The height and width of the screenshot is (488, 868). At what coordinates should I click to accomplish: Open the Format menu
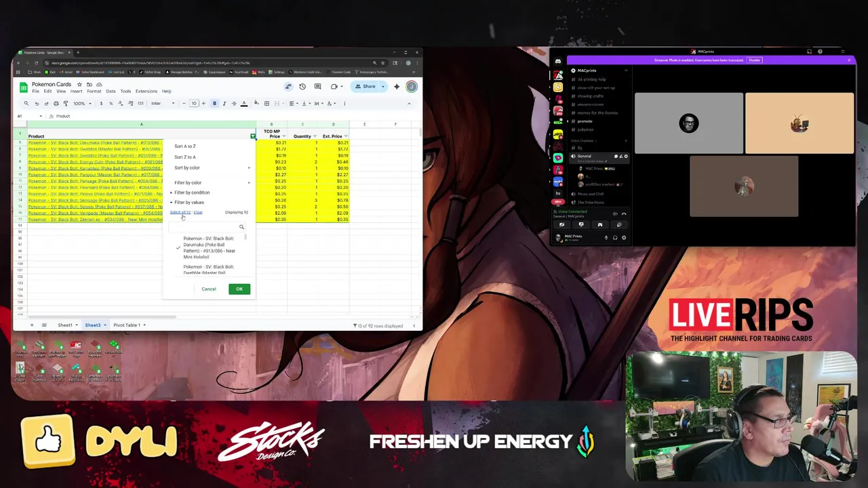point(94,91)
